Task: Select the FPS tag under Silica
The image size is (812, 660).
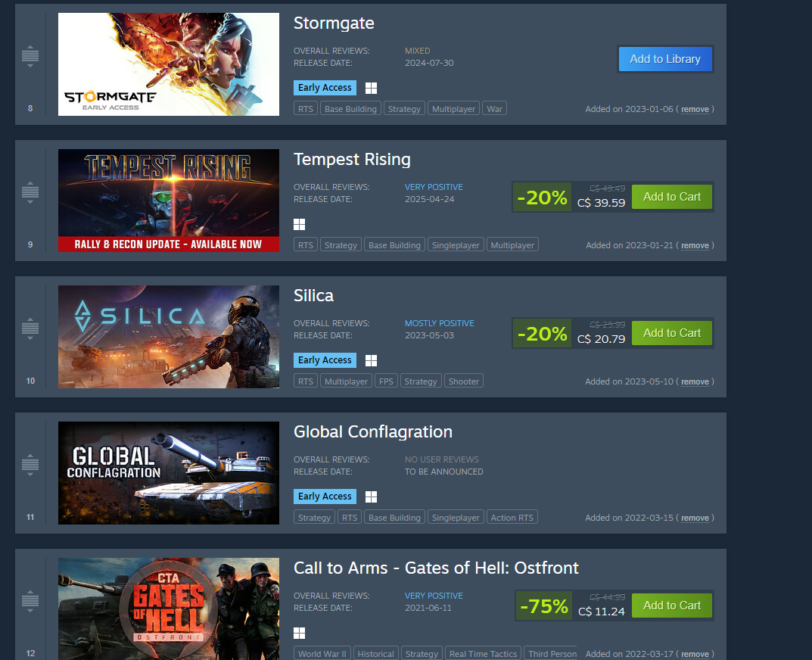Action: (386, 381)
